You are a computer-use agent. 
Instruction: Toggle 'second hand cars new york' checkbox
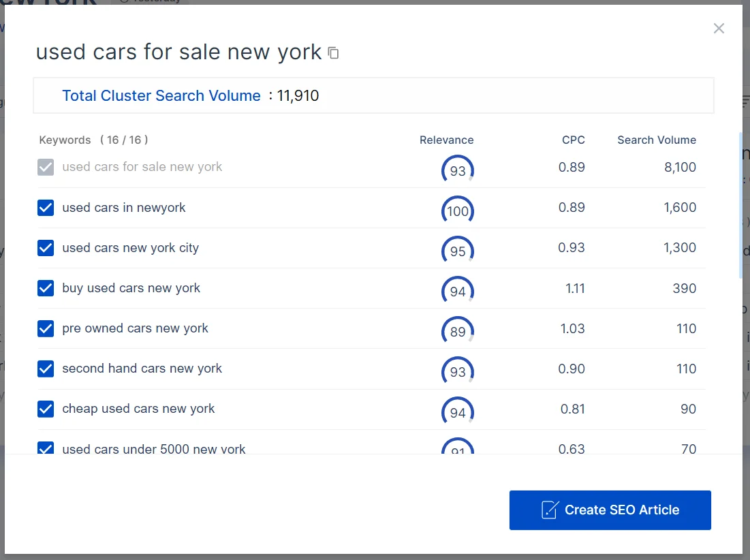click(46, 369)
